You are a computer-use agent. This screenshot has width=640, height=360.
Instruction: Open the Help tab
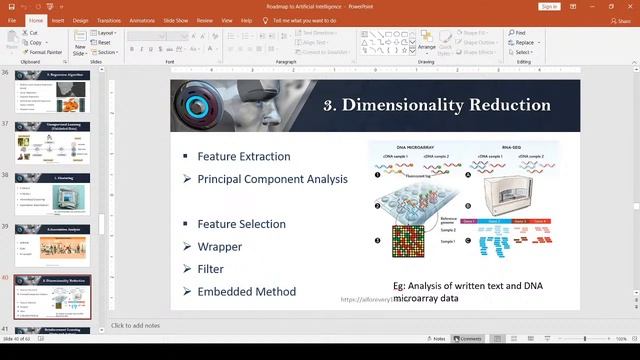tap(247, 20)
